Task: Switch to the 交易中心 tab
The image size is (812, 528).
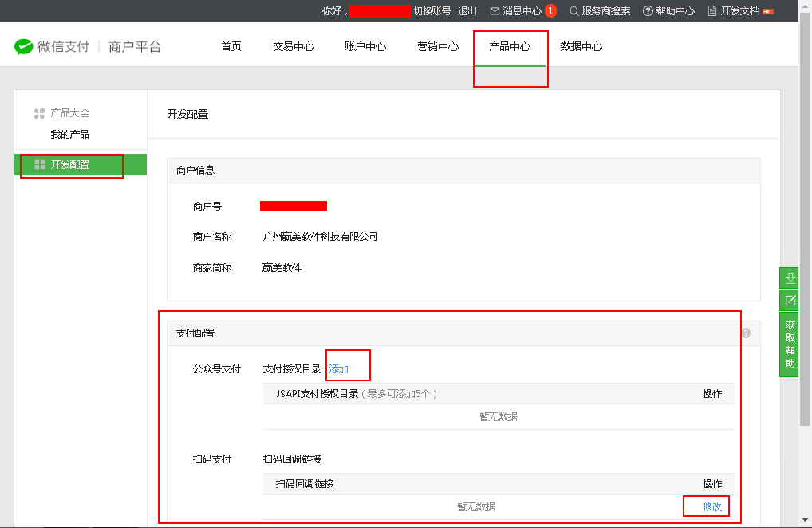Action: pyautogui.click(x=294, y=47)
